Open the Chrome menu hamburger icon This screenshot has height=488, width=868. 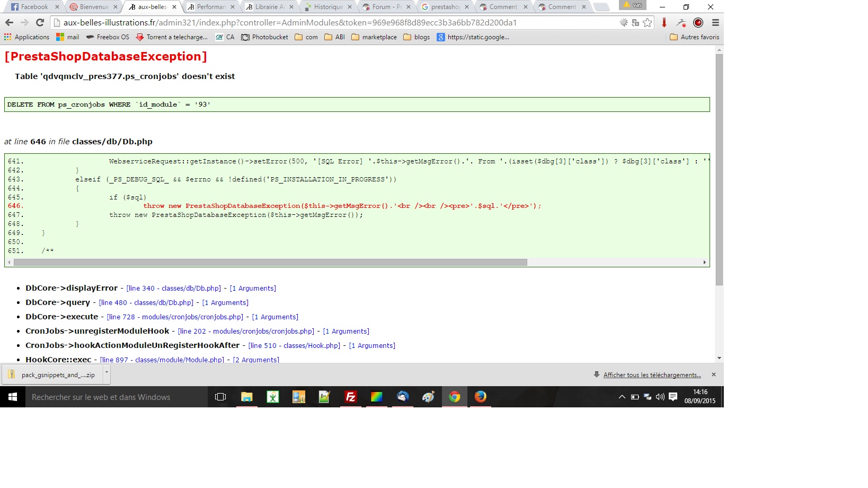(715, 22)
